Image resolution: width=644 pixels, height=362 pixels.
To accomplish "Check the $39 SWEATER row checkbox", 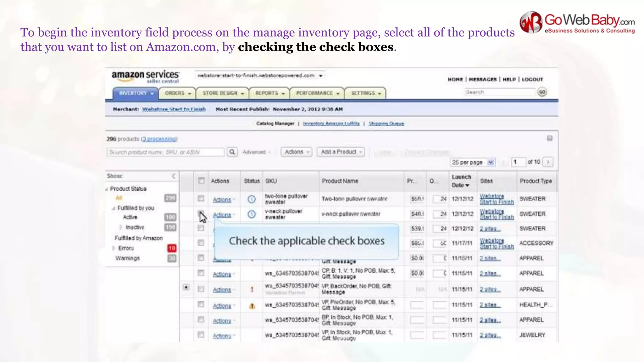I will (201, 228).
